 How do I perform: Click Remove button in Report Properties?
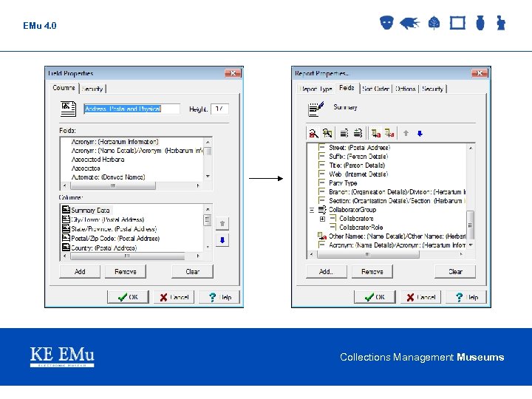(x=372, y=271)
